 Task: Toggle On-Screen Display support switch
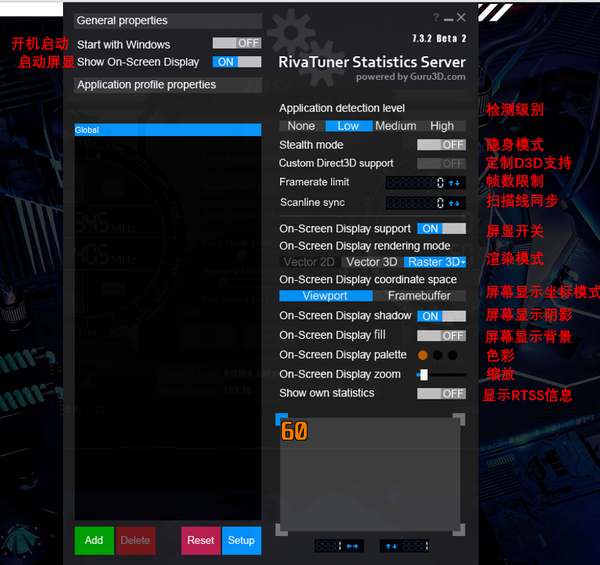tap(441, 229)
